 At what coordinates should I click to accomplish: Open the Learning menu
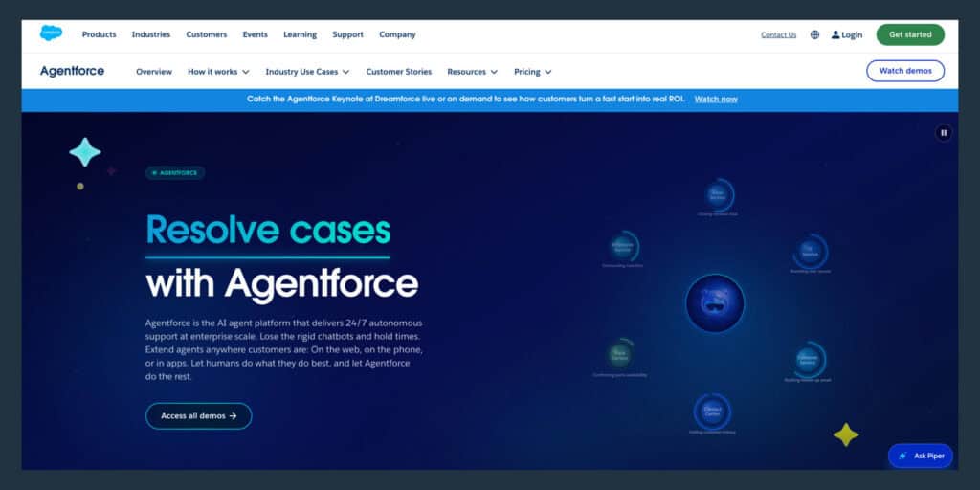click(300, 35)
